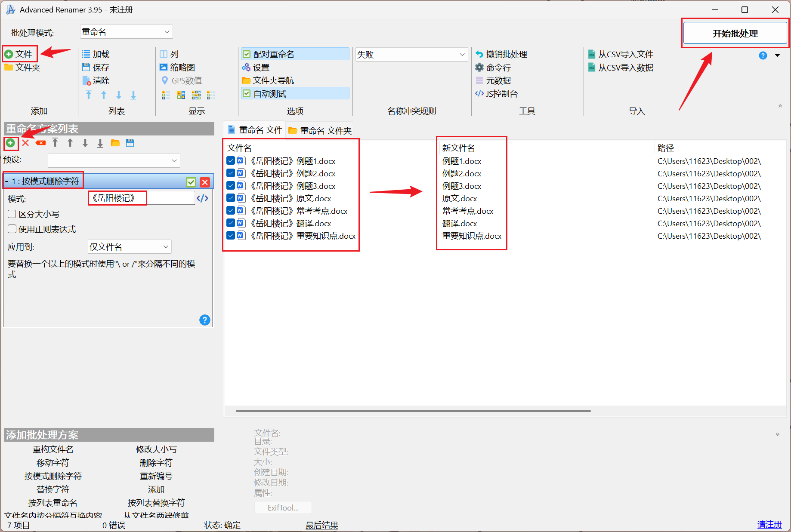Image resolution: width=791 pixels, height=532 pixels.
Task: Move selected file to top of list
Action: 89,95
